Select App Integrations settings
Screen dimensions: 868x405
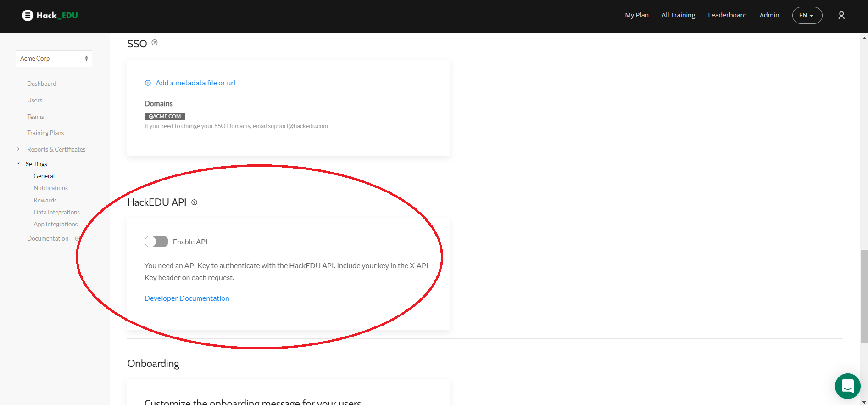pyautogui.click(x=56, y=224)
